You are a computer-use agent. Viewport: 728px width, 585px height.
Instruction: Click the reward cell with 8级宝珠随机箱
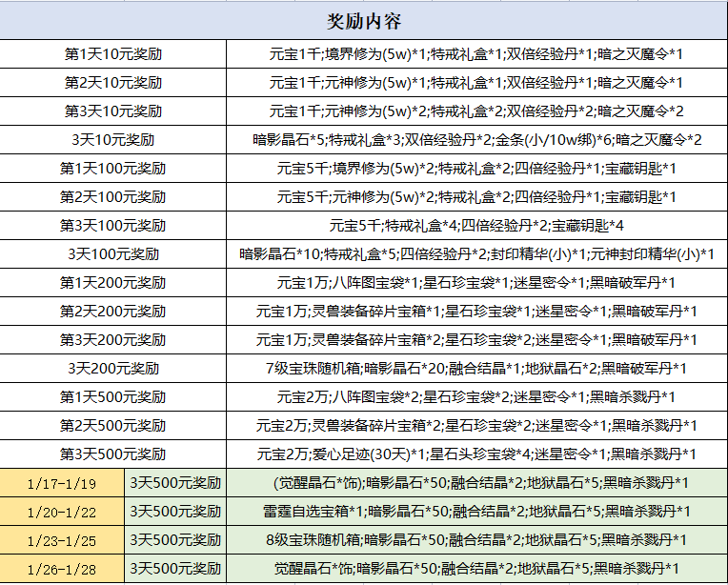[476, 539]
